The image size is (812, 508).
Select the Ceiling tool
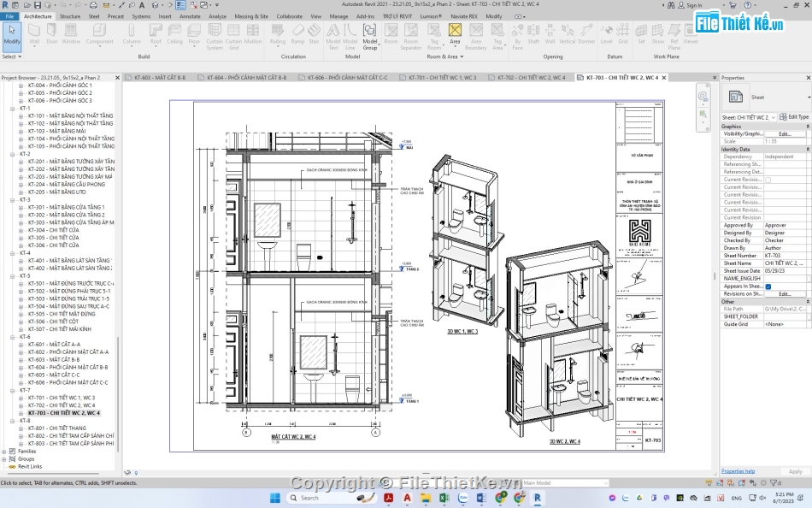point(174,35)
